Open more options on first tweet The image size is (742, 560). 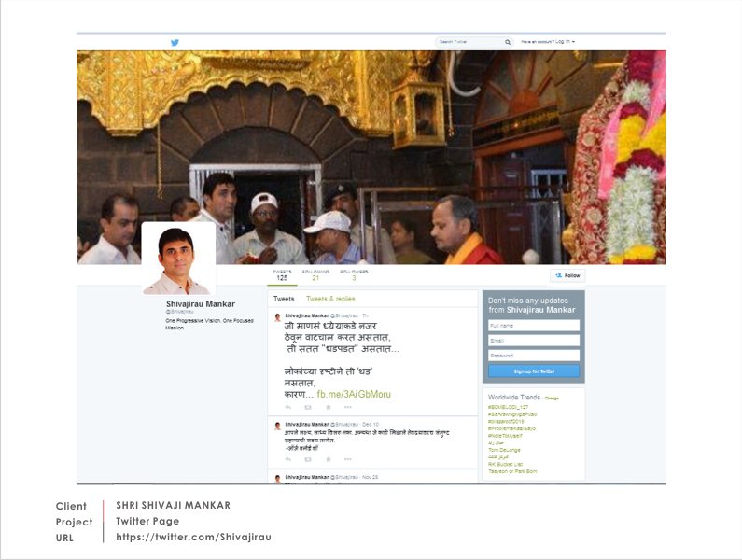[349, 407]
